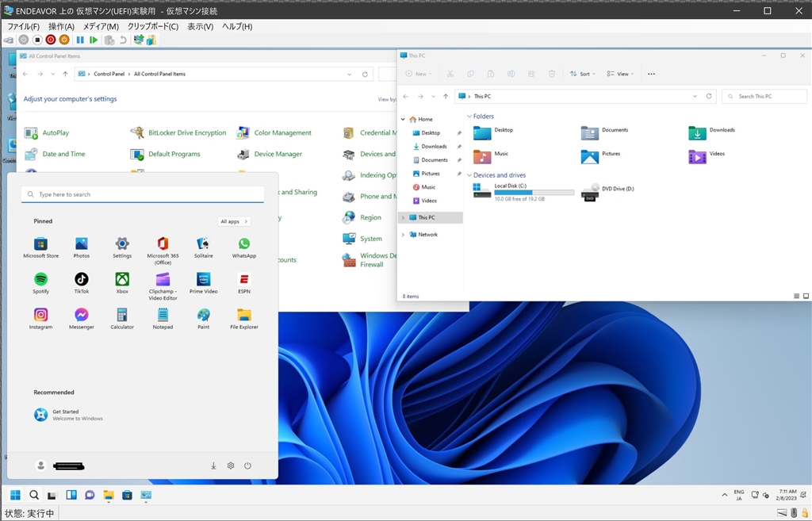Collapse Home node in navigation pane

point(404,119)
